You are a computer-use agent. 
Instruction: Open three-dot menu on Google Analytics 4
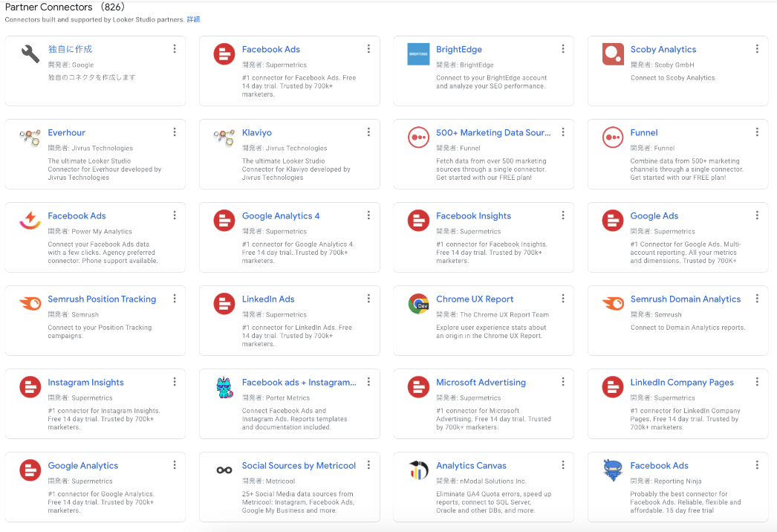tap(368, 215)
